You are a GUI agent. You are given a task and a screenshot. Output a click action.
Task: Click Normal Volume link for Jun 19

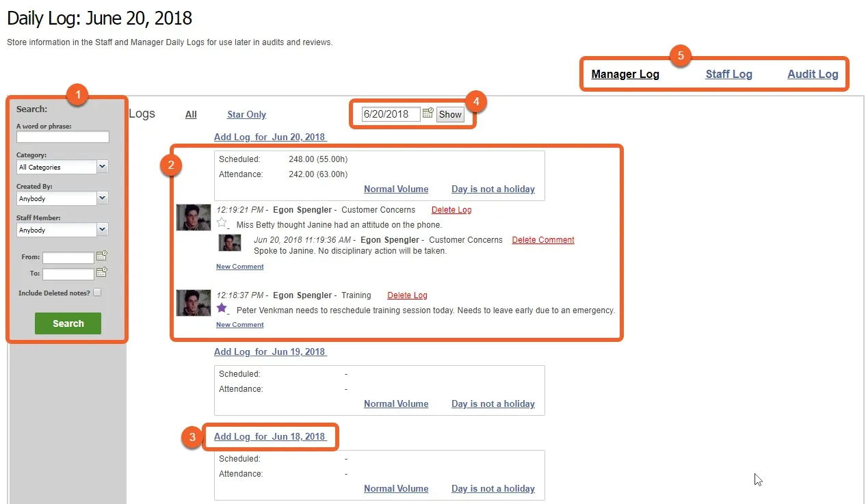[x=396, y=404]
